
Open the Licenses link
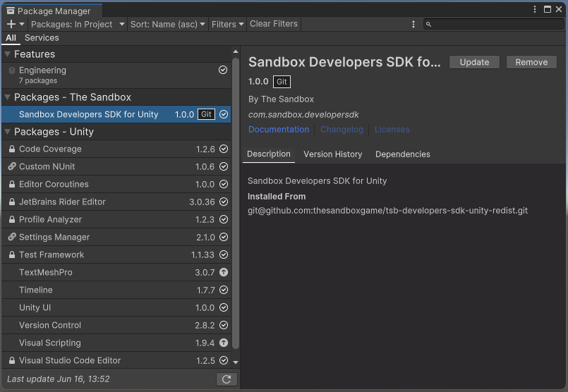click(392, 130)
